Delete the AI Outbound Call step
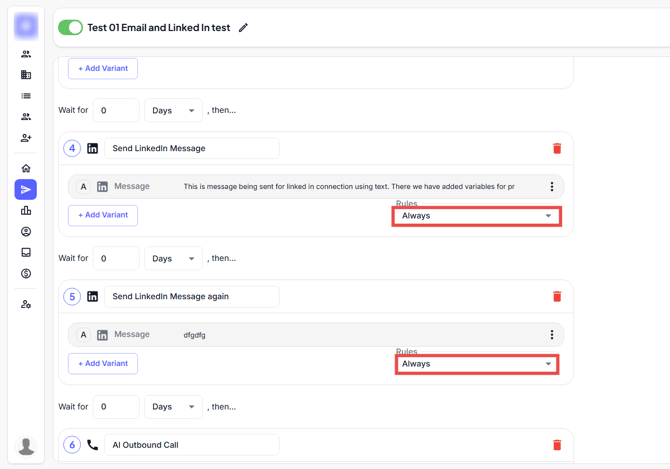 point(557,445)
